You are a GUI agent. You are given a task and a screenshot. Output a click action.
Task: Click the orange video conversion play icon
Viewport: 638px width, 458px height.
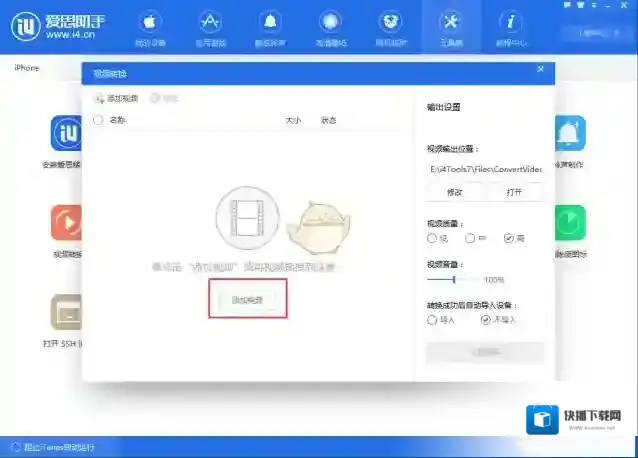pyautogui.click(x=66, y=224)
